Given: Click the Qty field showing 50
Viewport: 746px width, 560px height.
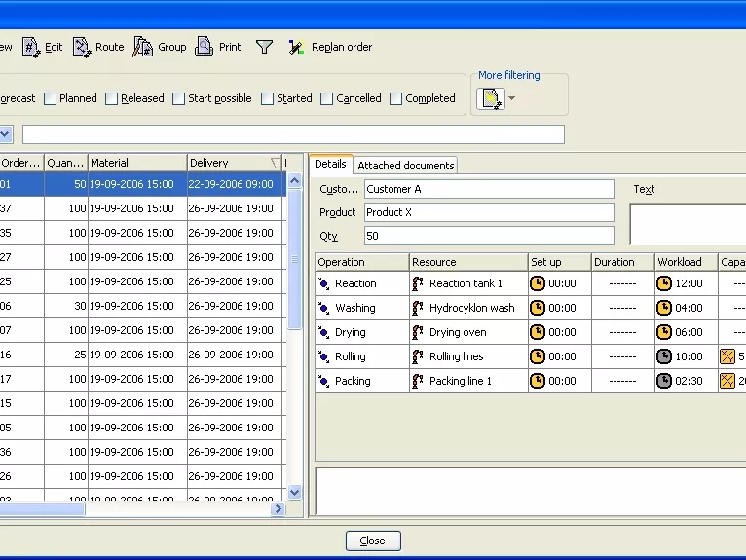Looking at the screenshot, I should [x=489, y=236].
